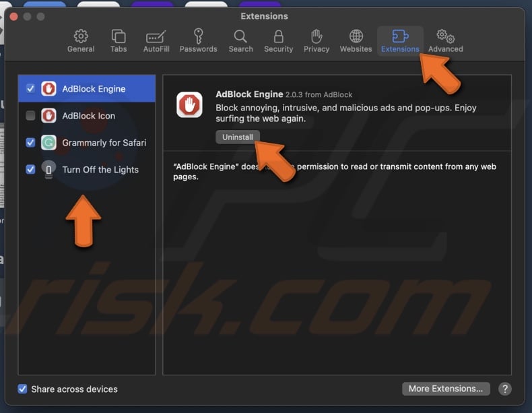
Task: Open the help question mark button
Action: coord(505,389)
